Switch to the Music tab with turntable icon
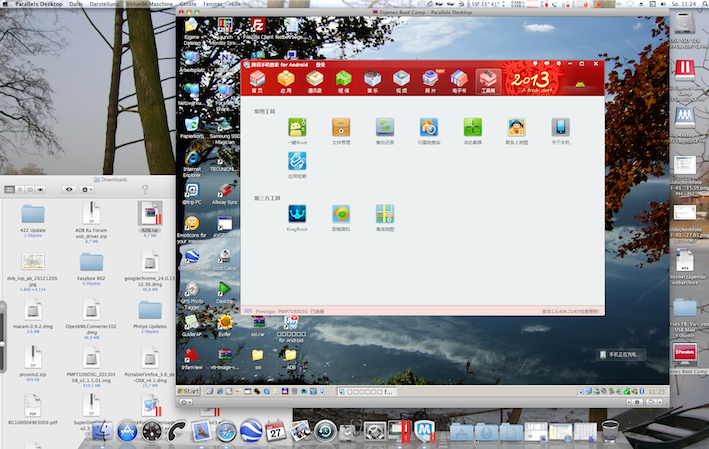The height and width of the screenshot is (449, 709). click(x=373, y=82)
